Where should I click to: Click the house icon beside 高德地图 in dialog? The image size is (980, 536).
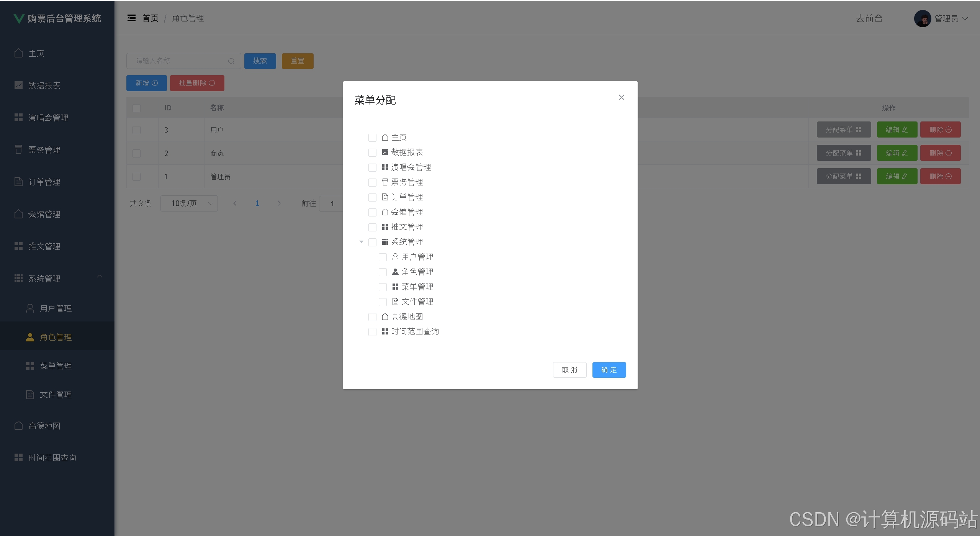coord(385,316)
